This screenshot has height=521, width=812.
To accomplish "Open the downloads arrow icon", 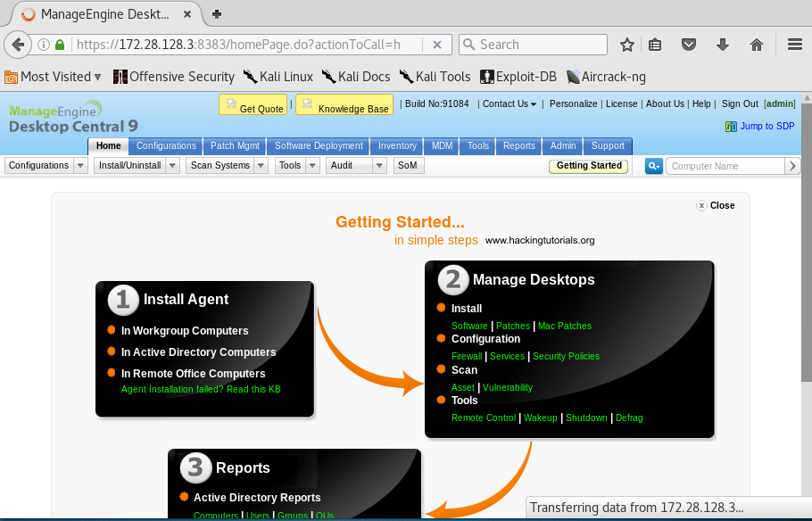I will click(723, 45).
